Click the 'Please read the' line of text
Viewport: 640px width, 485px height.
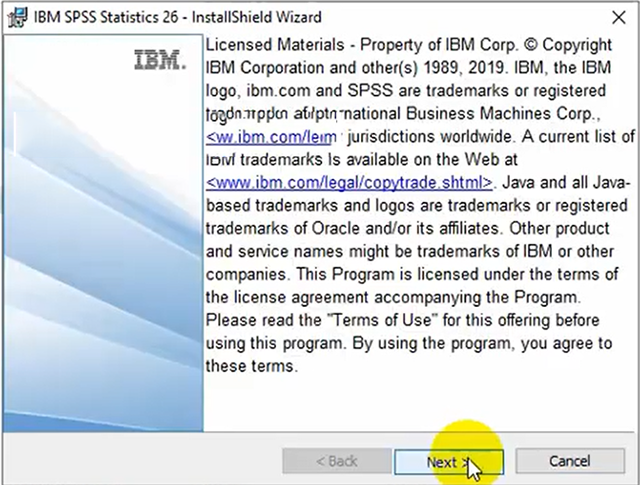point(258,320)
